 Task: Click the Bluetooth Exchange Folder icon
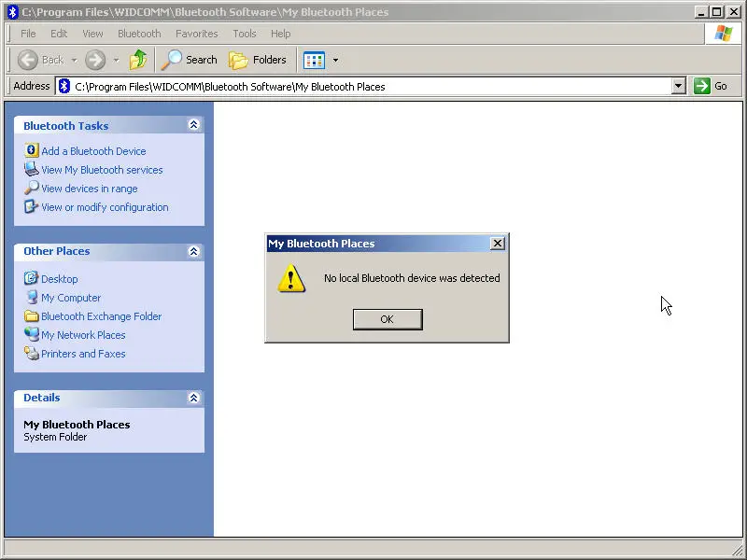[x=32, y=315]
